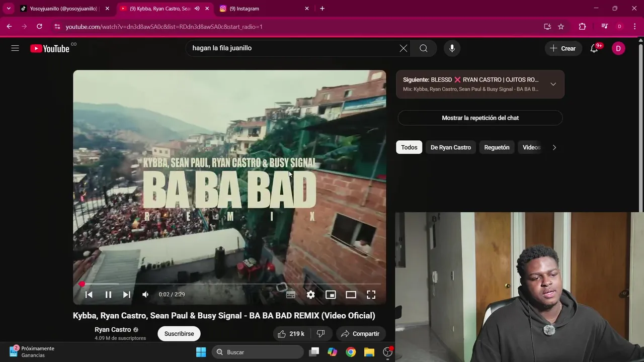Image resolution: width=644 pixels, height=362 pixels.
Task: Enter full screen mode
Action: [x=371, y=295]
